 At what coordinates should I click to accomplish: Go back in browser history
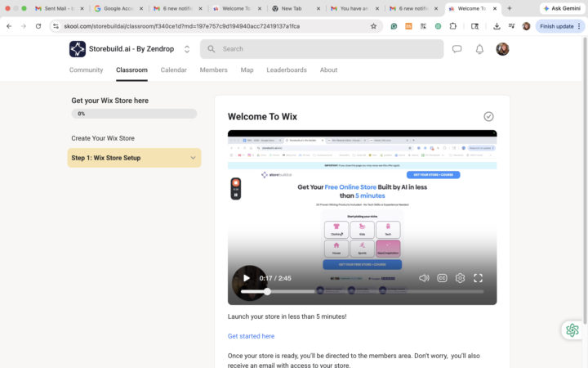[x=9, y=26]
